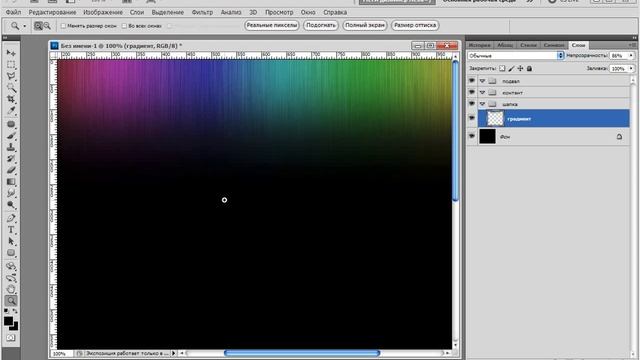Image resolution: width=640 pixels, height=360 pixels.
Task: Select the Brush tool
Action: tap(11, 136)
